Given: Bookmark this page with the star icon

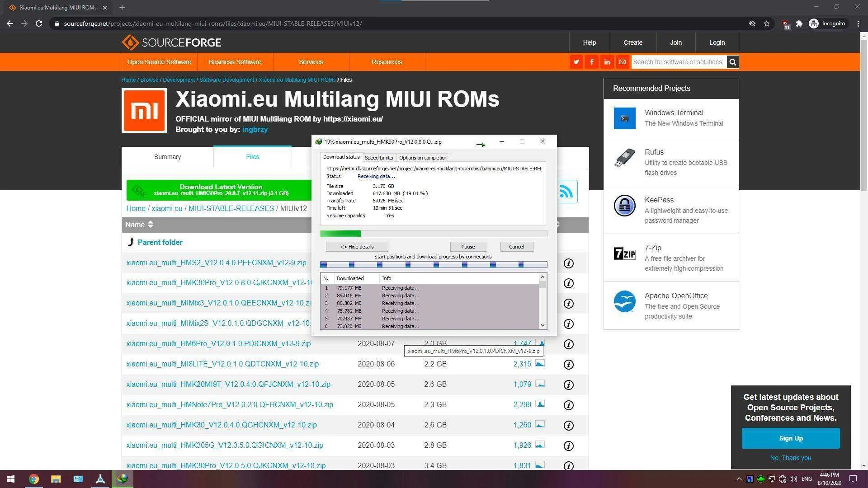Looking at the screenshot, I should coord(767,23).
